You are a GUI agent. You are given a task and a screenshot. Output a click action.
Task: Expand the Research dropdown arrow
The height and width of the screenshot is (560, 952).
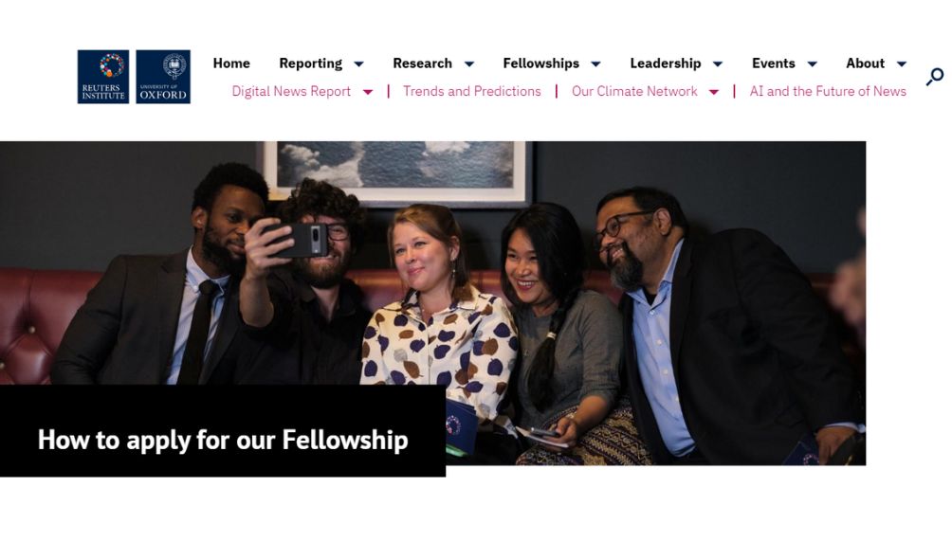coord(468,64)
